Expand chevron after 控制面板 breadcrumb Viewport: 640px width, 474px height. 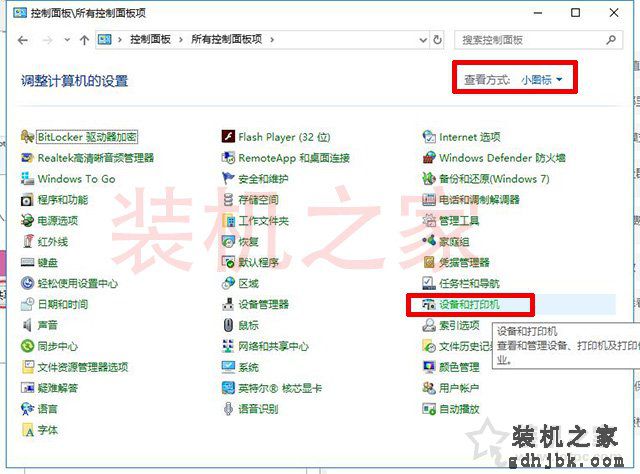(x=180, y=40)
